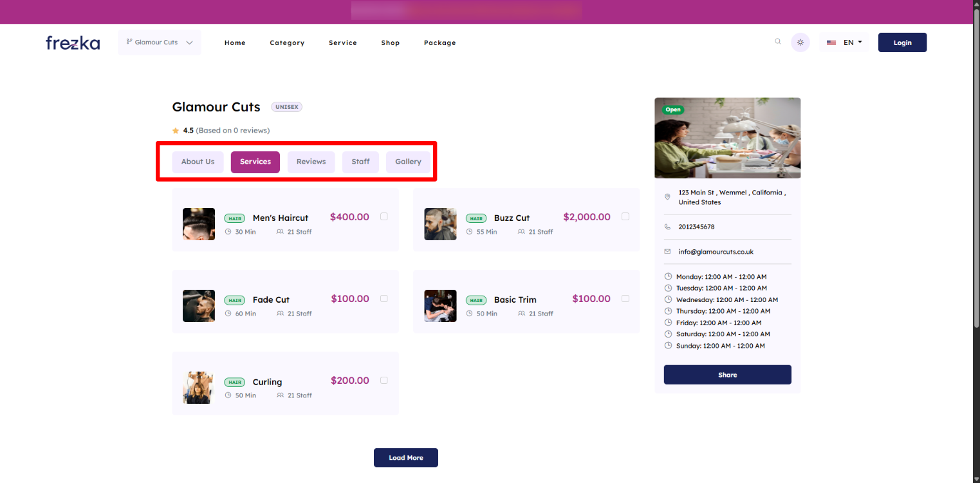Click the Load More button
This screenshot has height=483, width=980.
click(405, 458)
